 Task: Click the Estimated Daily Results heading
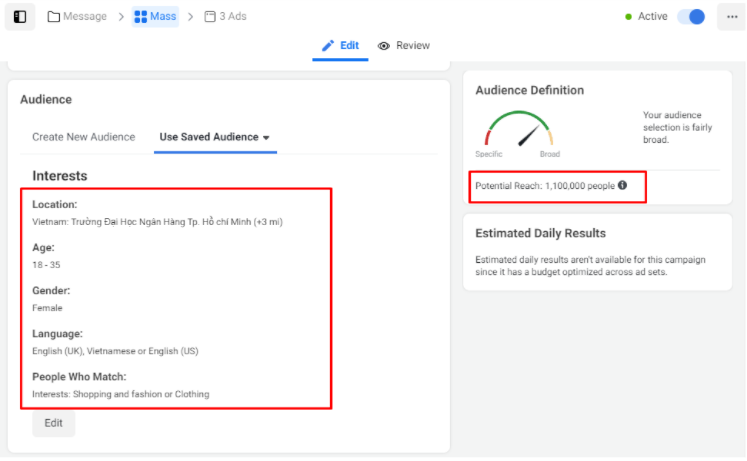[x=540, y=233]
